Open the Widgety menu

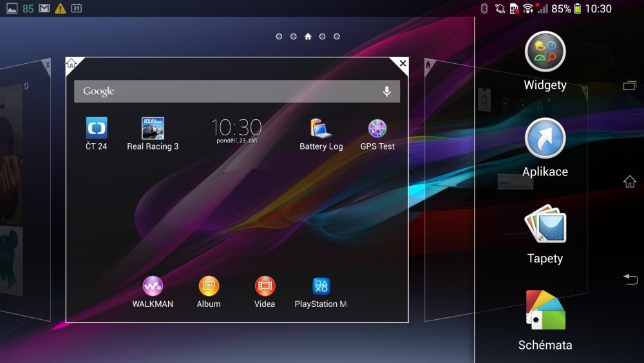click(x=545, y=61)
